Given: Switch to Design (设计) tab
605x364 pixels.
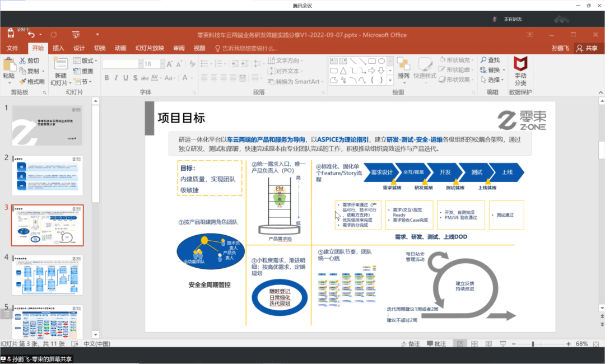Looking at the screenshot, I should pyautogui.click(x=79, y=48).
